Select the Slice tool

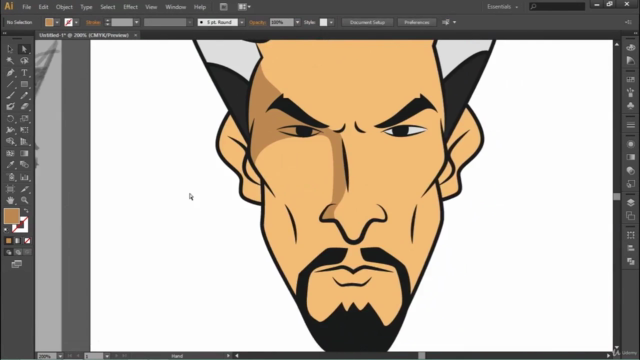pos(24,189)
